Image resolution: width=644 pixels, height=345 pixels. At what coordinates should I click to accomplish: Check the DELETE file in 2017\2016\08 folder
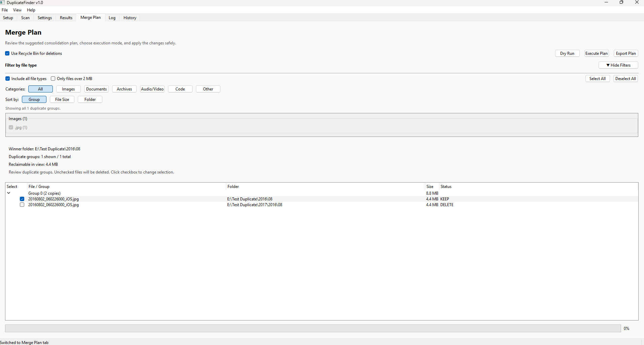click(22, 205)
